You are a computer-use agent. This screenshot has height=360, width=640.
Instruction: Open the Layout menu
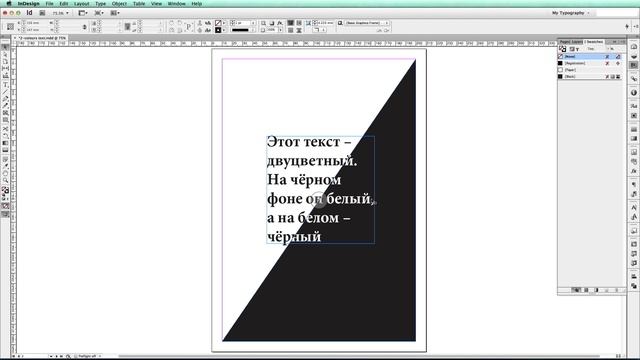pos(82,4)
